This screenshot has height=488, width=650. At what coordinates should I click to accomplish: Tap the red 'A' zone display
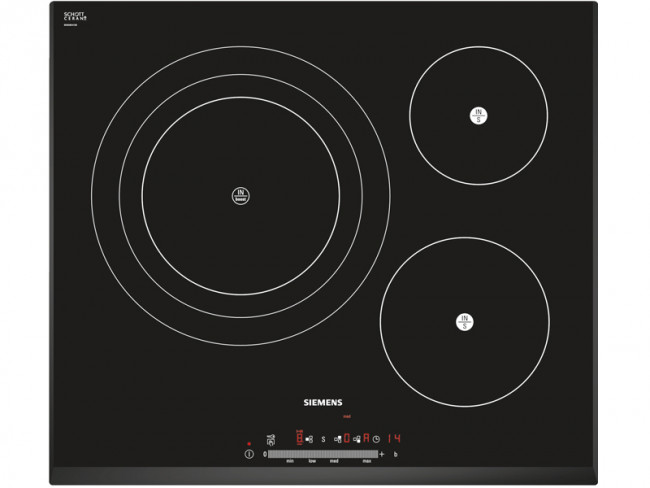(x=366, y=438)
